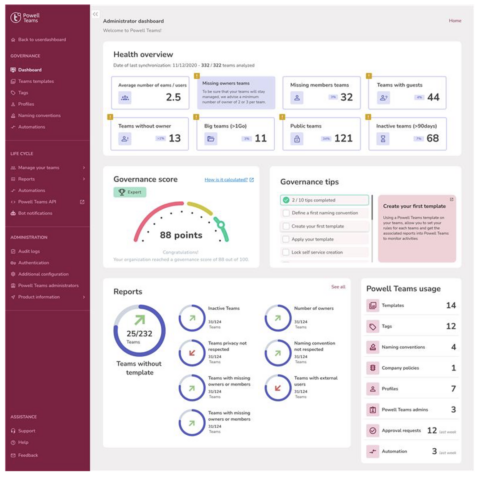Select the Dashboard sidebar item

point(26,70)
